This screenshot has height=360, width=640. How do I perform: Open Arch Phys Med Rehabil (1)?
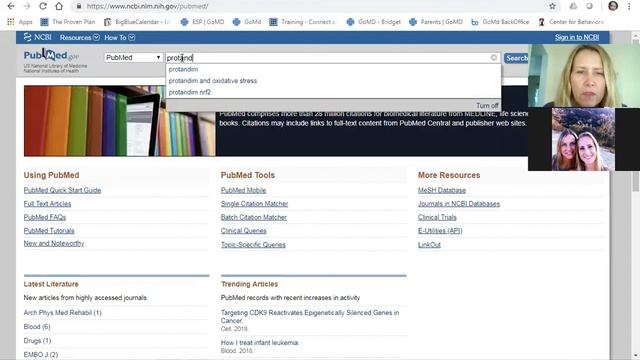coord(62,313)
